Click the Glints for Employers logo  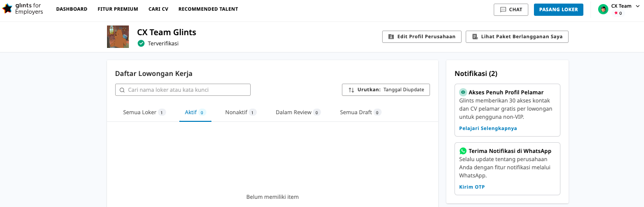tap(23, 9)
